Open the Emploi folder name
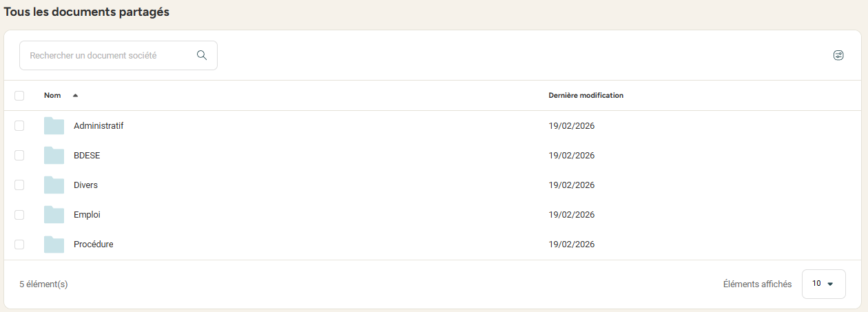This screenshot has width=868, height=312. click(87, 215)
